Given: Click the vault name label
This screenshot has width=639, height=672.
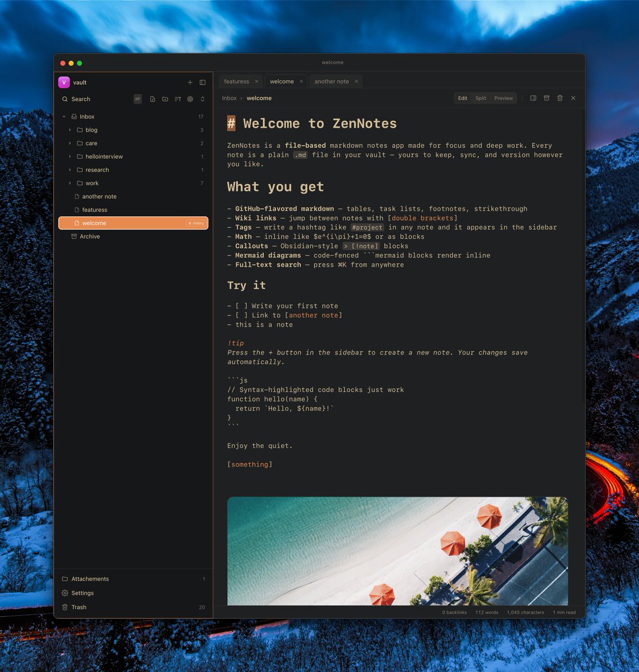Looking at the screenshot, I should [x=80, y=82].
